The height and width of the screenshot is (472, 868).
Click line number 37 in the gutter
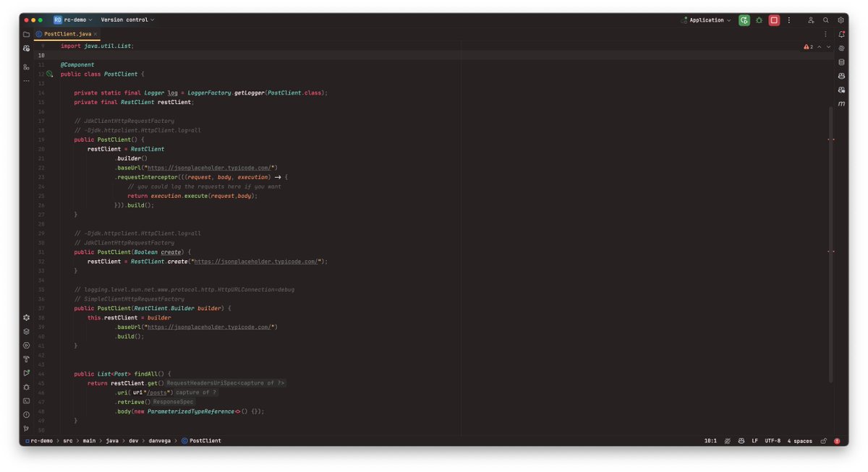click(41, 308)
